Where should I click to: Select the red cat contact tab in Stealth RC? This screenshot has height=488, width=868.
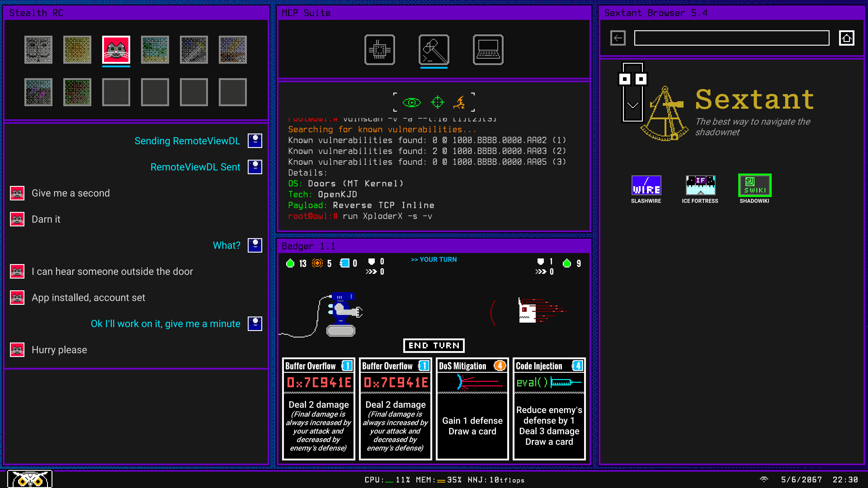(116, 50)
